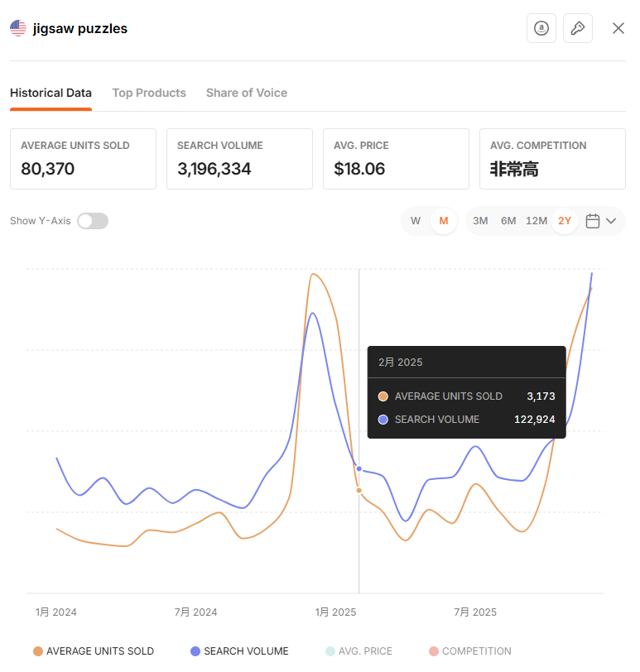Expand the date range chevron dropdown
The width and height of the screenshot is (640, 672).
612,221
